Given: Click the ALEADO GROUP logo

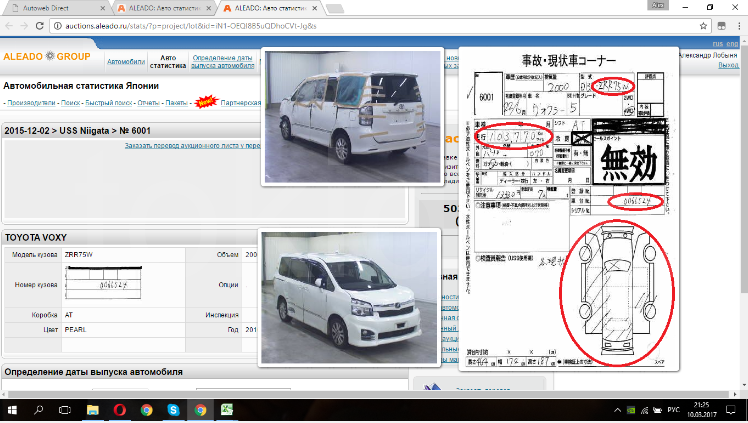Looking at the screenshot, I should (47, 56).
